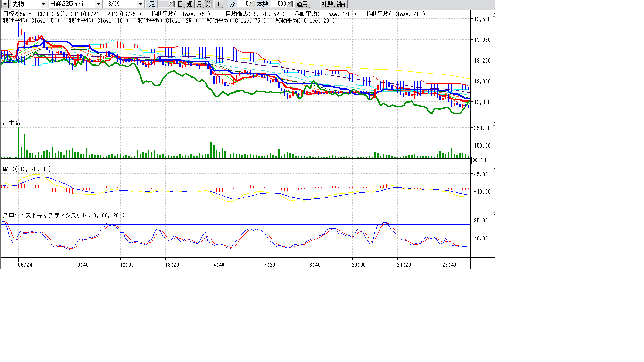Expand the 13/09 contract month dropdown

[140, 4]
